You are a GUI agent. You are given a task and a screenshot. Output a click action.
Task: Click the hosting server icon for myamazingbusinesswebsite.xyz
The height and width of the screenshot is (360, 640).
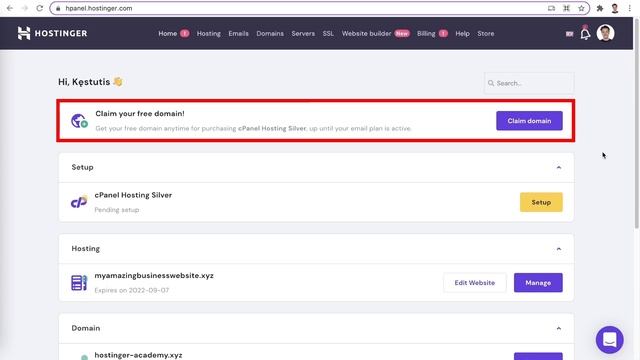(79, 282)
